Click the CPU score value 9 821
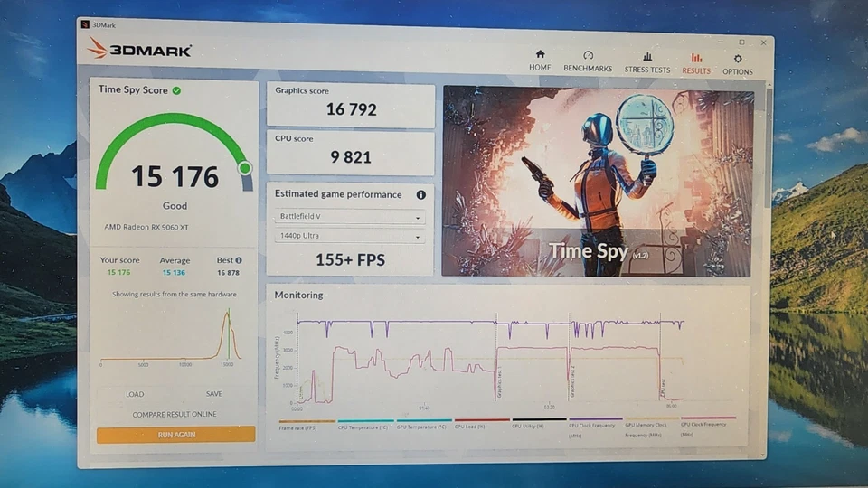 [x=351, y=157]
